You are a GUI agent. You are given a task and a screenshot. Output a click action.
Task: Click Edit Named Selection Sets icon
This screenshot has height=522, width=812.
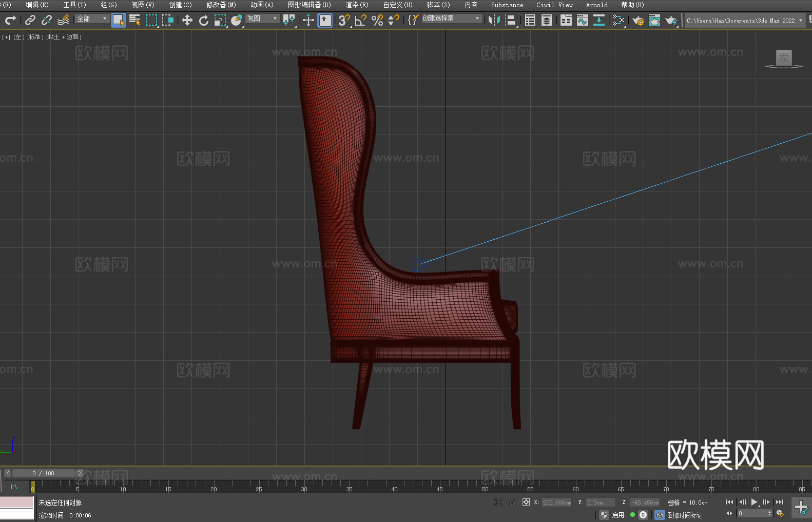tap(413, 20)
